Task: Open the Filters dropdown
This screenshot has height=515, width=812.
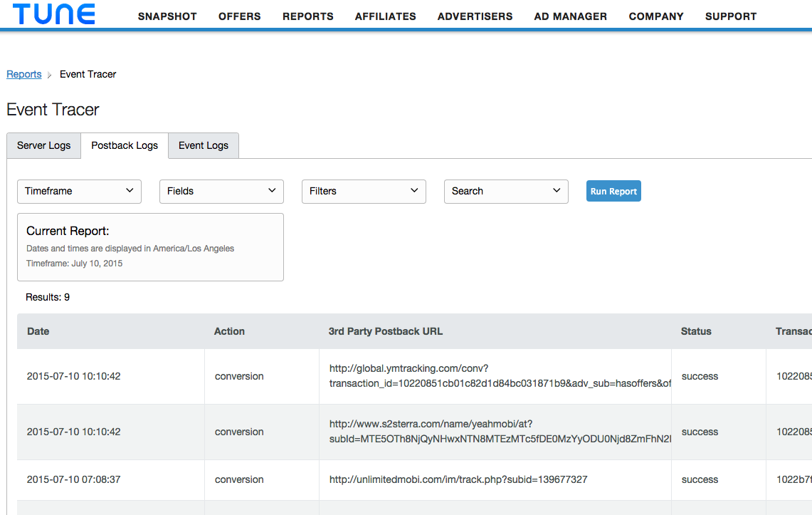Action: [364, 191]
